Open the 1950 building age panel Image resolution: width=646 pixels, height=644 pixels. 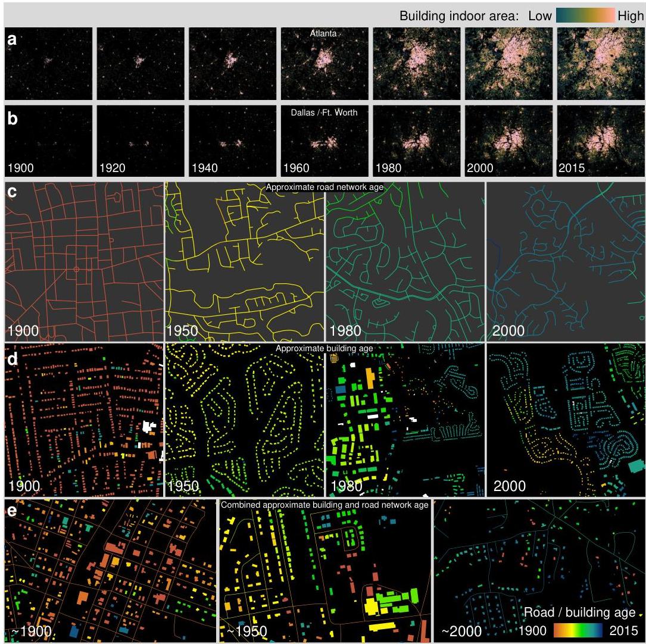245,420
